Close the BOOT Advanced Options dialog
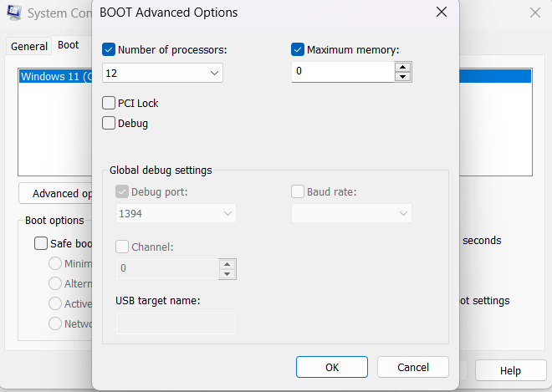Image resolution: width=552 pixels, height=392 pixels. 442,12
